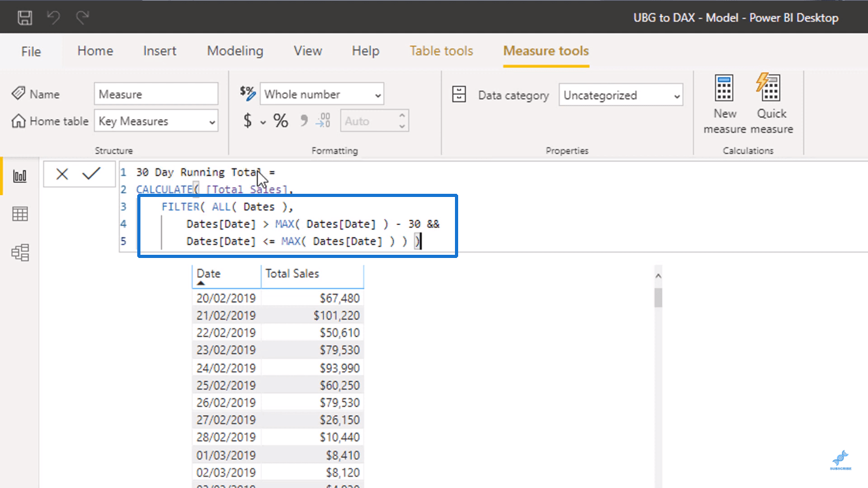
Task: Select the 01/03/2019 date cell
Action: point(226,455)
